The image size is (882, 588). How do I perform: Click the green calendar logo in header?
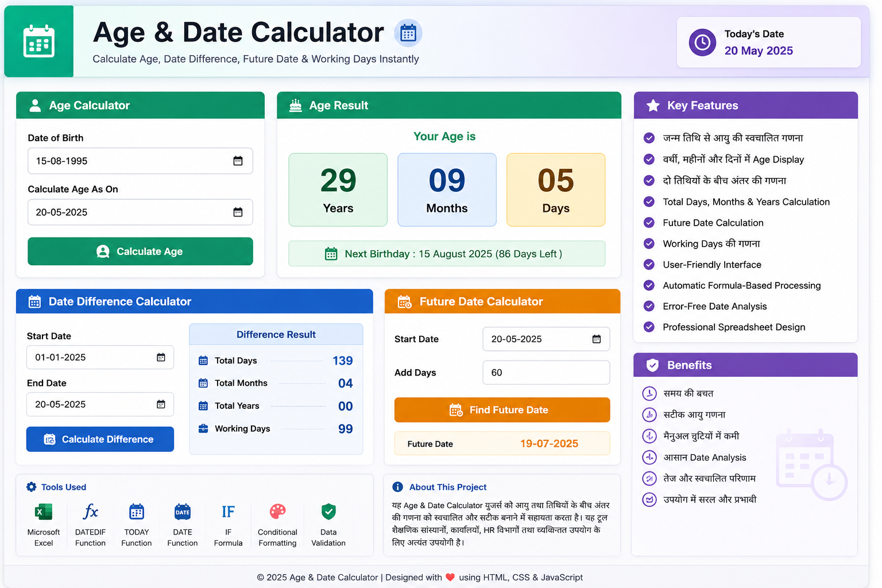tap(39, 41)
